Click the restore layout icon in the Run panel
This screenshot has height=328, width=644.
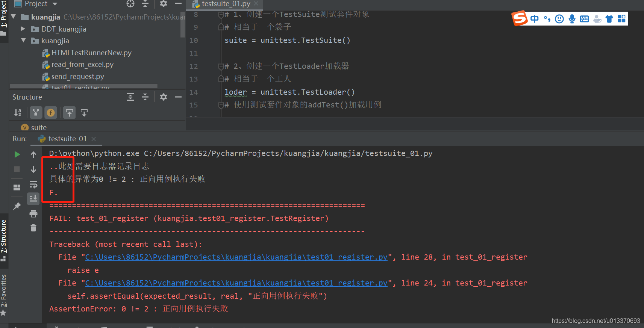click(17, 187)
